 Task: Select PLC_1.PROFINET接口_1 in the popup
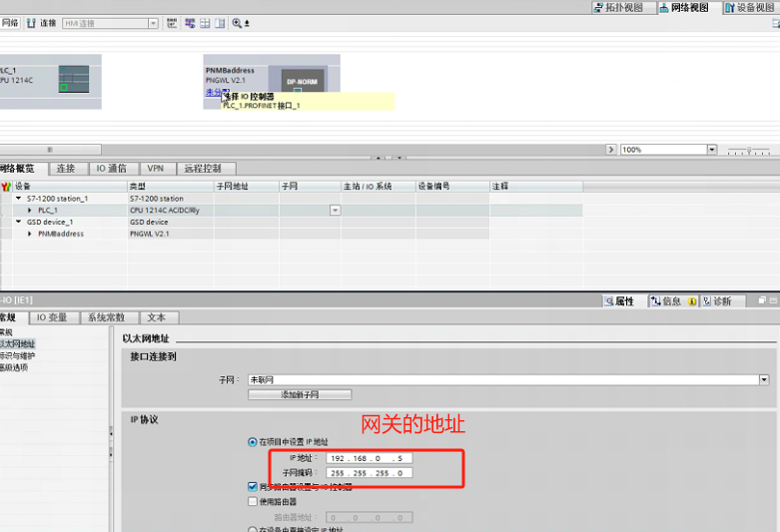(262, 106)
